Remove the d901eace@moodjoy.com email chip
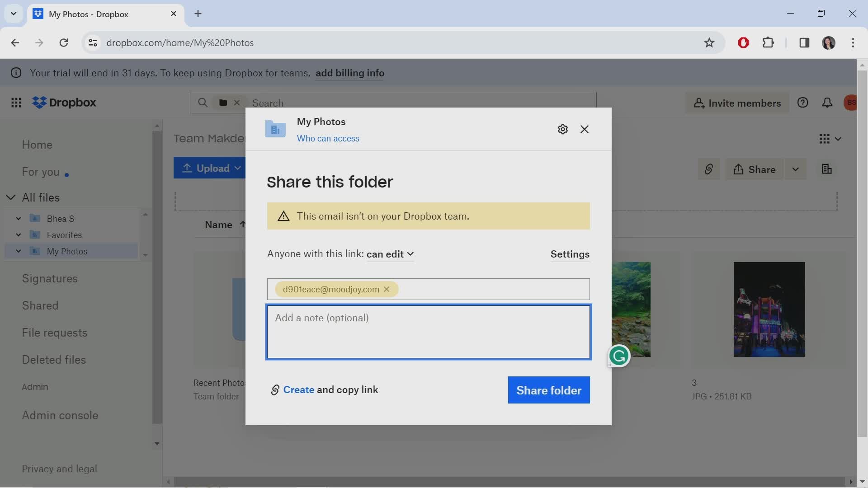868x488 pixels. point(387,289)
